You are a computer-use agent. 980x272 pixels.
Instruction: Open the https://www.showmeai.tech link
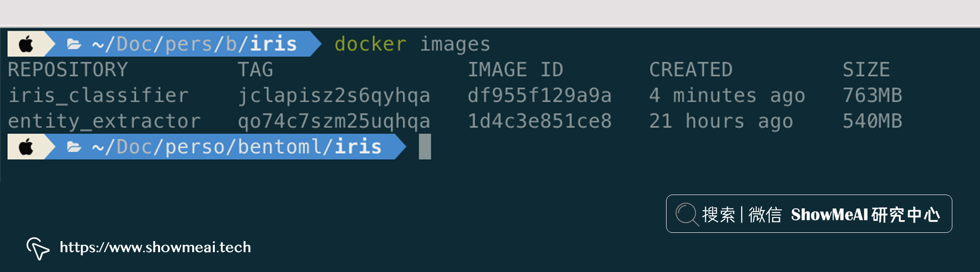point(155,248)
